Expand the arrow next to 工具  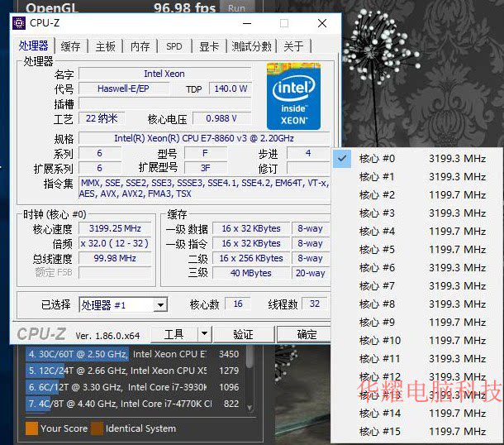pyautogui.click(x=204, y=335)
